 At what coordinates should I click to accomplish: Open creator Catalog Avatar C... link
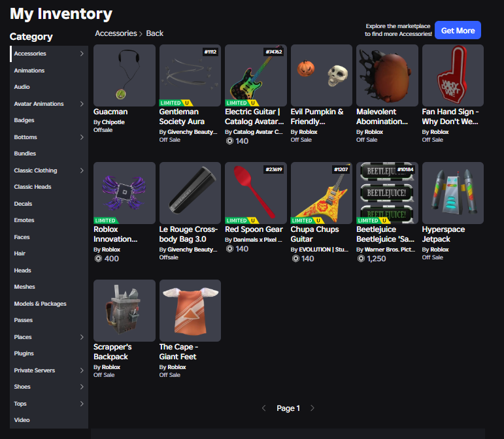(258, 132)
